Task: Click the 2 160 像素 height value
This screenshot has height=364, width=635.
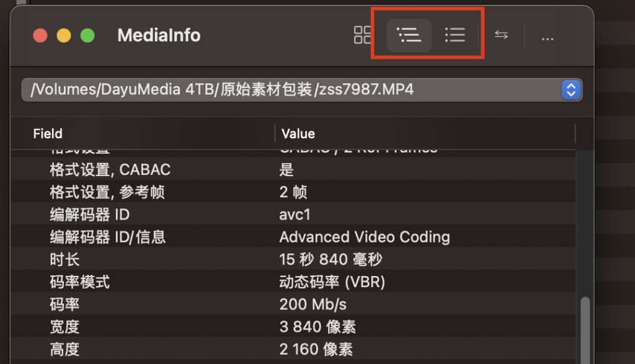Action: coord(316,348)
